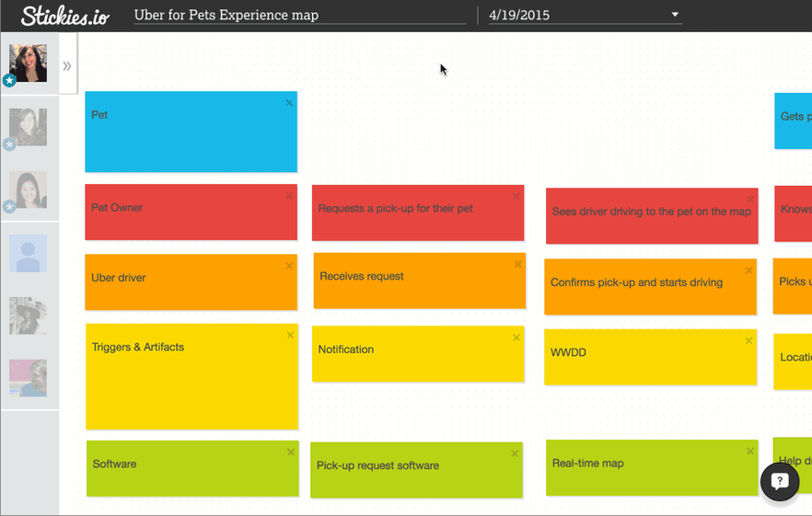Remove the Receives request sticky note

pyautogui.click(x=517, y=264)
